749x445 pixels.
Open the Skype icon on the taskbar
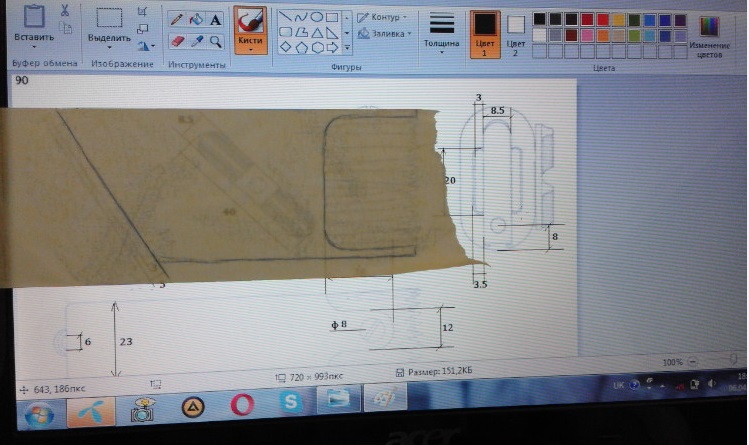tap(291, 404)
